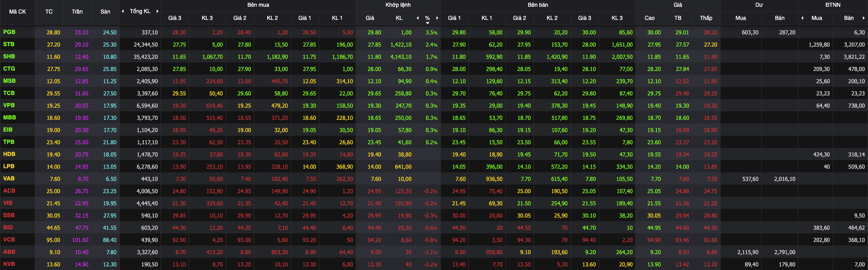Click the ĐTNN group header
The height and width of the screenshot is (270, 868).
(x=833, y=5)
